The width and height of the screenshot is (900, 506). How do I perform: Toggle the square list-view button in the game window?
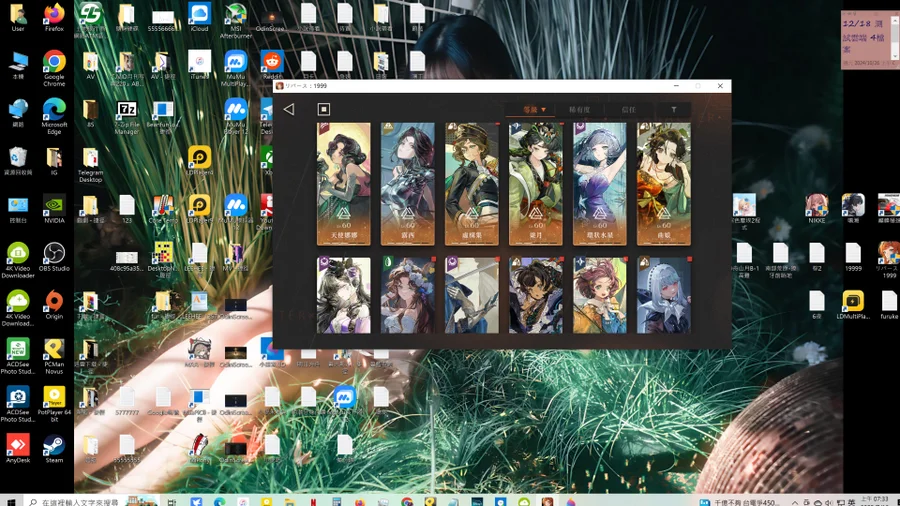click(324, 109)
